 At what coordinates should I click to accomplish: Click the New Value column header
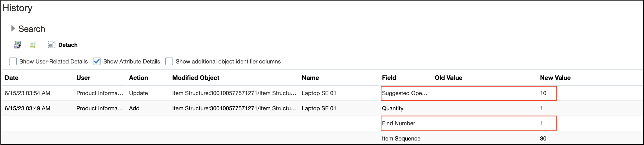555,78
